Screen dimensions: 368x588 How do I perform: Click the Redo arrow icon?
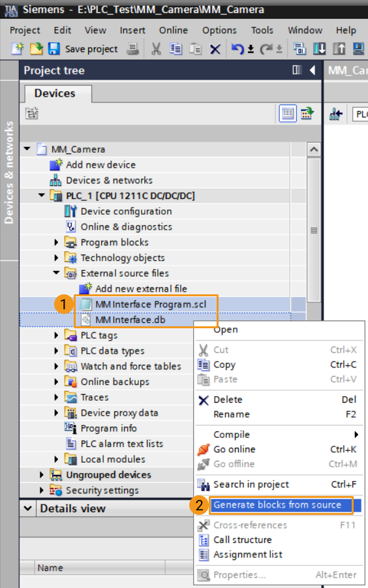click(266, 49)
